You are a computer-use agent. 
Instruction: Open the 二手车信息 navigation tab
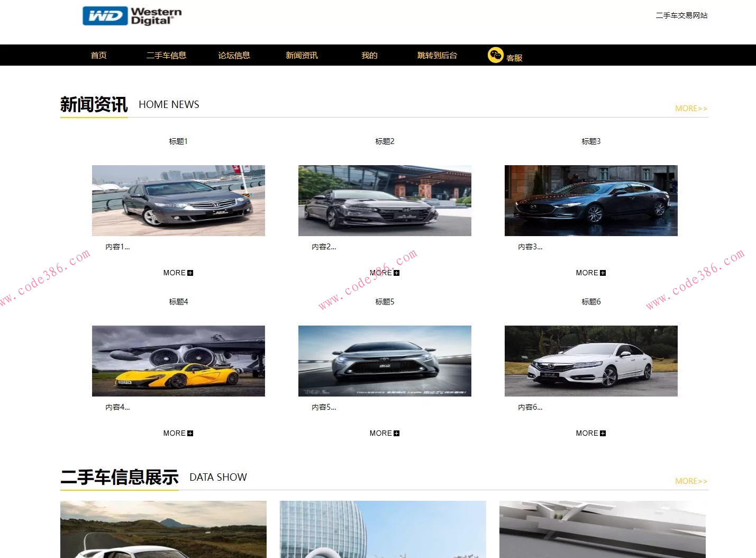[x=167, y=55]
